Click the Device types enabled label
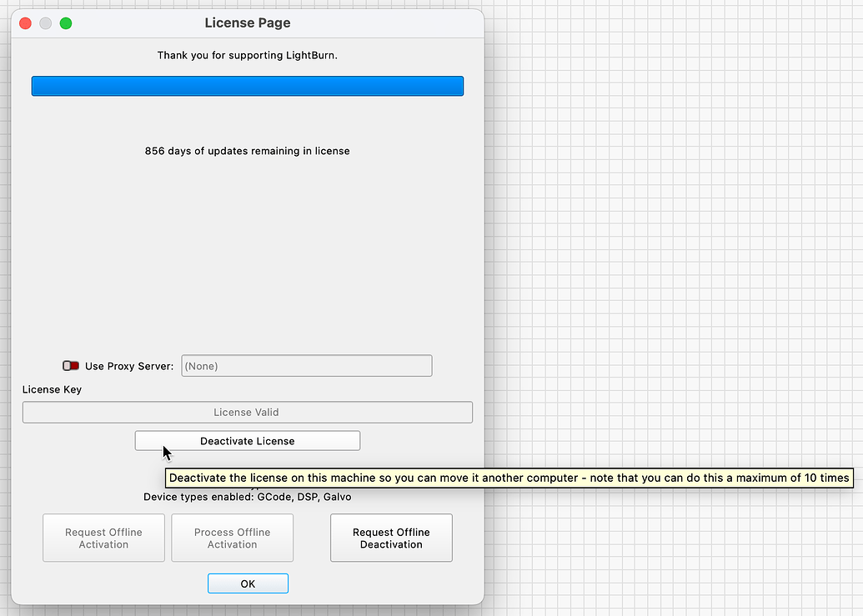This screenshot has height=616, width=863. click(247, 496)
